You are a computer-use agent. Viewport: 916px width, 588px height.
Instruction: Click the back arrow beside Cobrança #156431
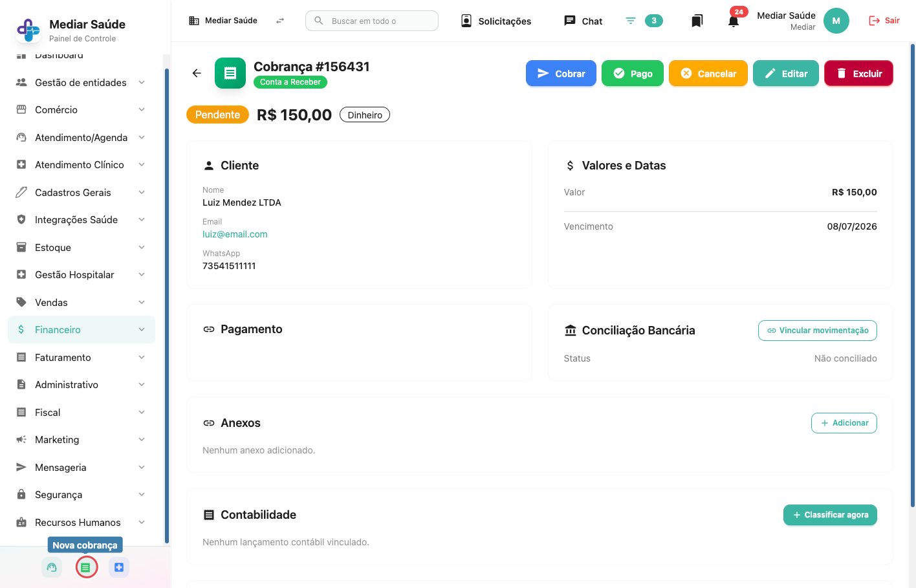click(x=197, y=73)
